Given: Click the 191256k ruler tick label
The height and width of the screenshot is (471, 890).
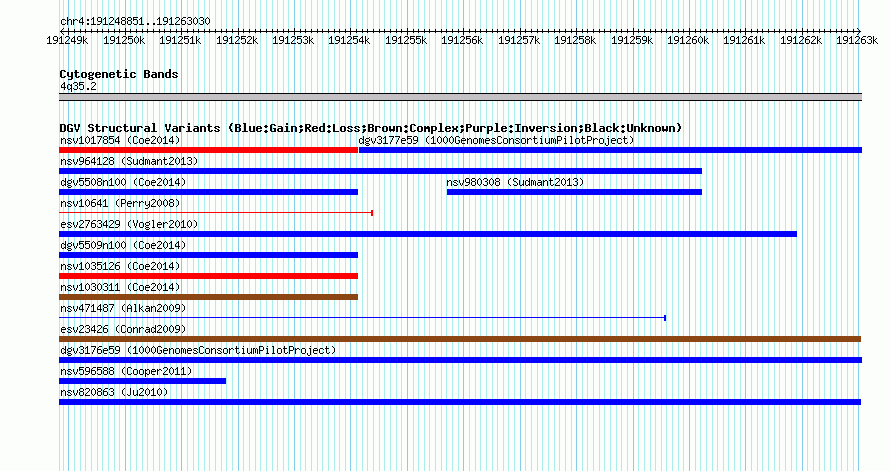Looking at the screenshot, I should coord(462,40).
